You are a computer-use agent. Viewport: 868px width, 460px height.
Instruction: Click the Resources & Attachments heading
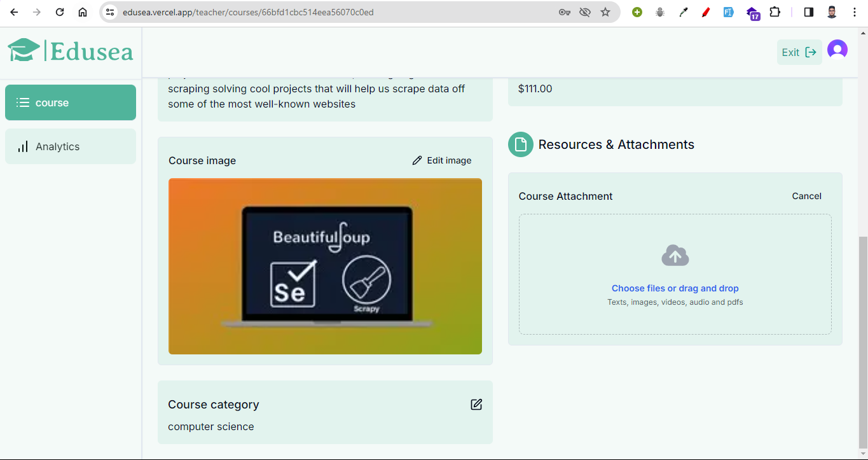point(616,144)
